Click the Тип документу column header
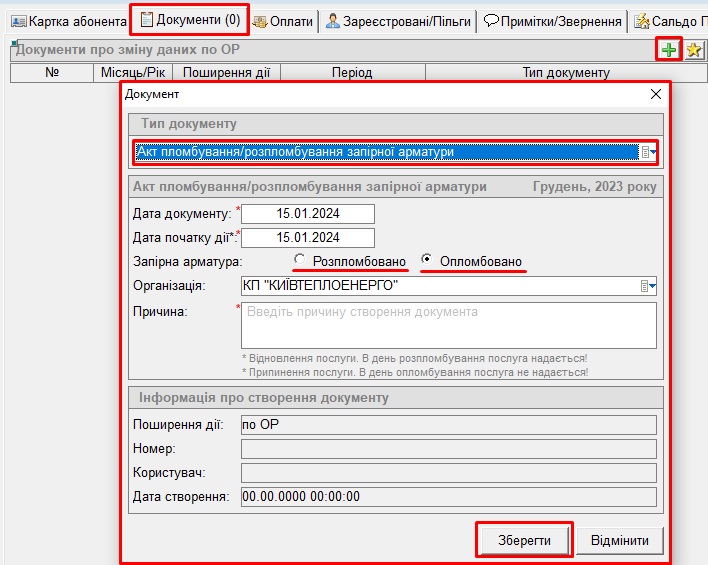 click(565, 73)
